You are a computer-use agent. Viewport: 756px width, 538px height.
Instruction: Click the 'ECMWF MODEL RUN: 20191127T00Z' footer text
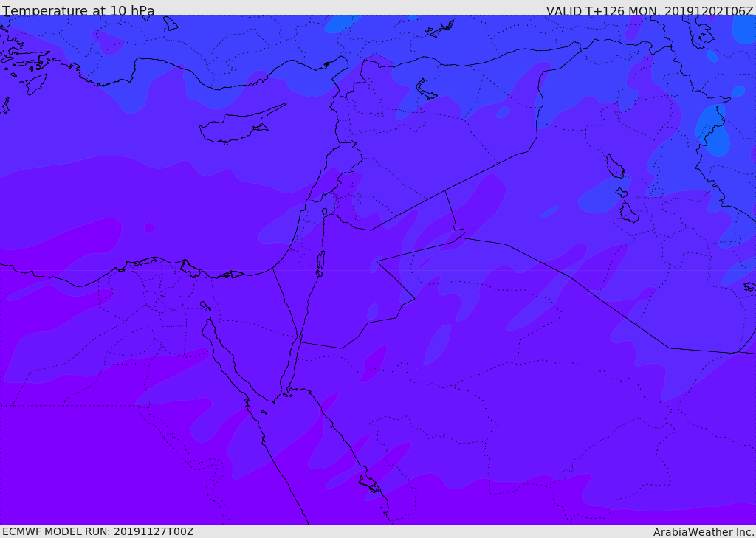[98, 531]
